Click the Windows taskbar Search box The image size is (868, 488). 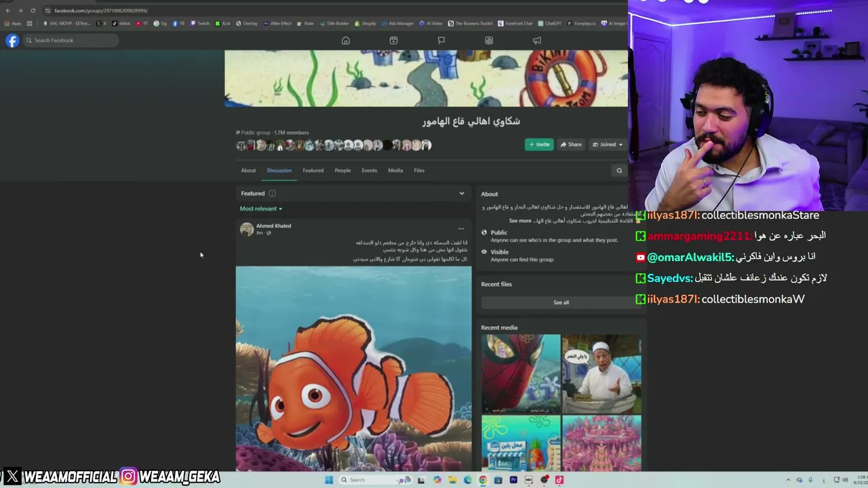(x=376, y=480)
